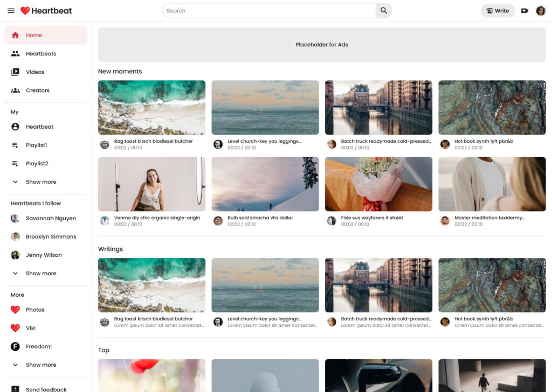This screenshot has width=552, height=392.
Task: Open 'Venmo diy chic organic single-origin' title
Action: tap(157, 218)
